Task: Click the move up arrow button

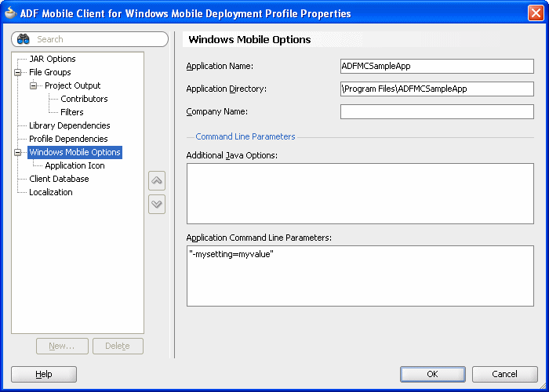Action: tap(157, 180)
